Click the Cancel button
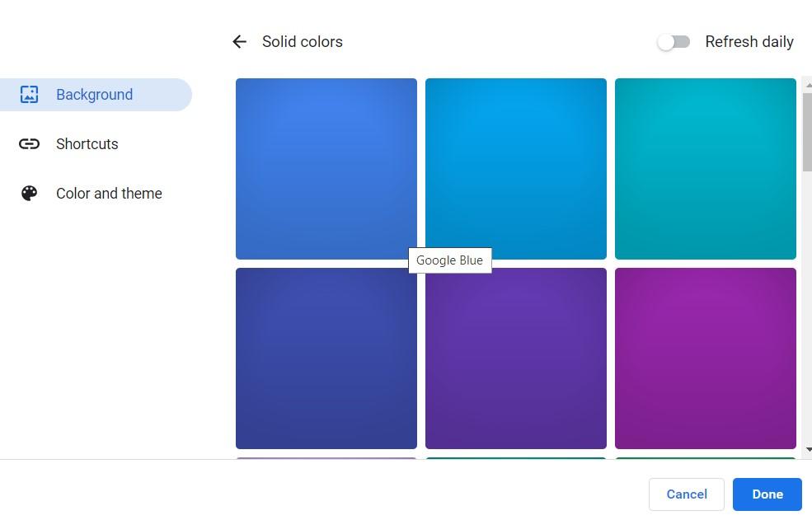Screen dimensions: 812x520 point(686,494)
